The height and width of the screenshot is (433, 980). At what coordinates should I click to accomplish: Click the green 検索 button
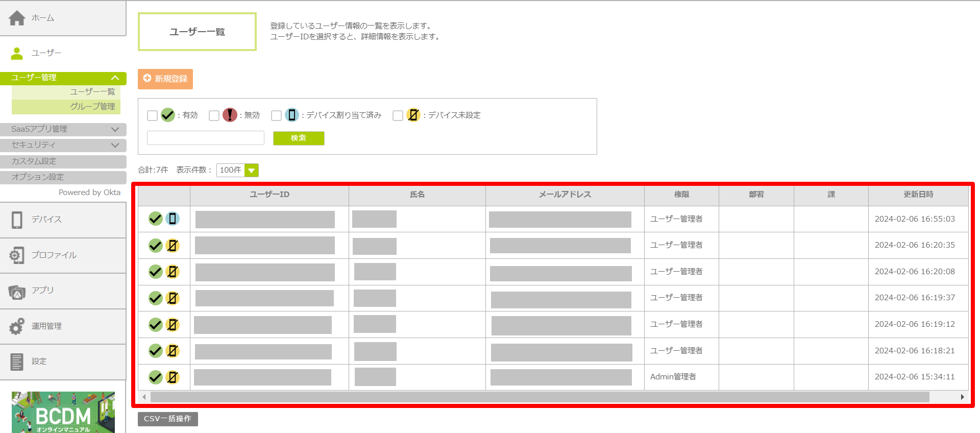(299, 138)
